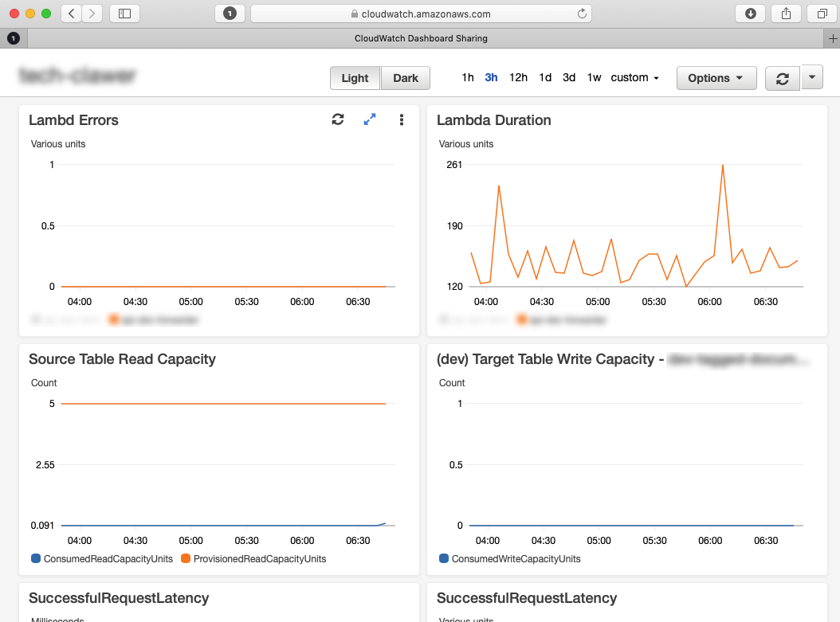This screenshot has width=840, height=622.
Task: Maximize the Lambd Errors widget
Action: pyautogui.click(x=370, y=119)
